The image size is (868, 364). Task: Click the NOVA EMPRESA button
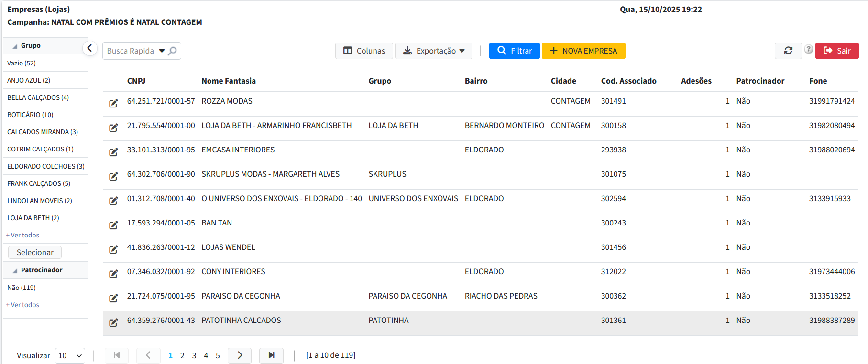click(583, 51)
